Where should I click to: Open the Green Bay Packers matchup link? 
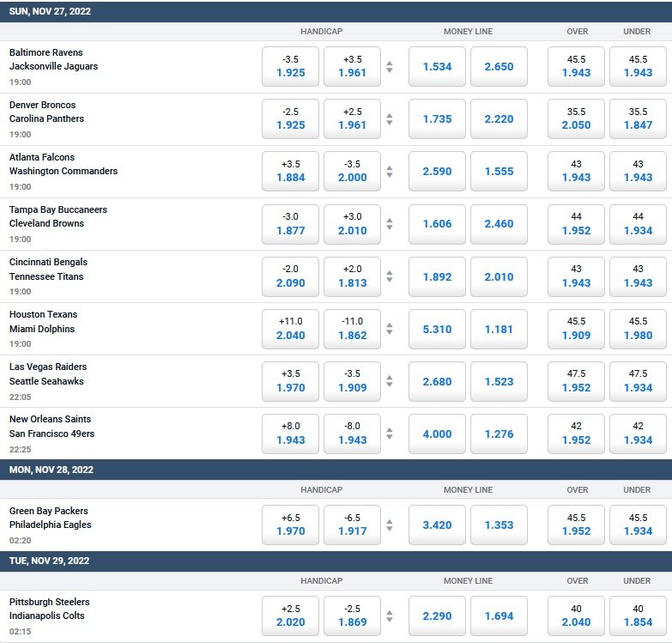tap(49, 511)
